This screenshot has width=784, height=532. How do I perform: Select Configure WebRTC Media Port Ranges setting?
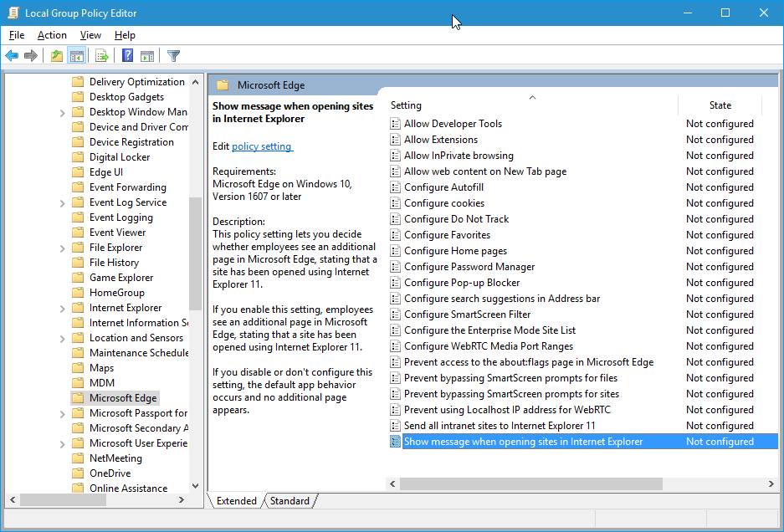point(489,346)
